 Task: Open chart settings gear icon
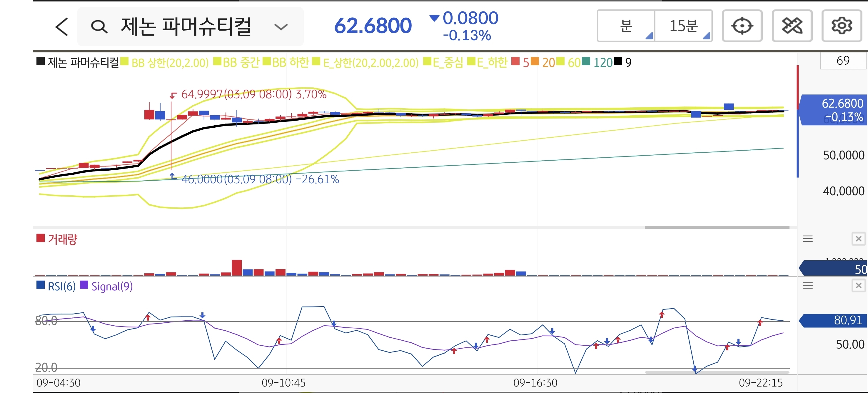(x=841, y=26)
